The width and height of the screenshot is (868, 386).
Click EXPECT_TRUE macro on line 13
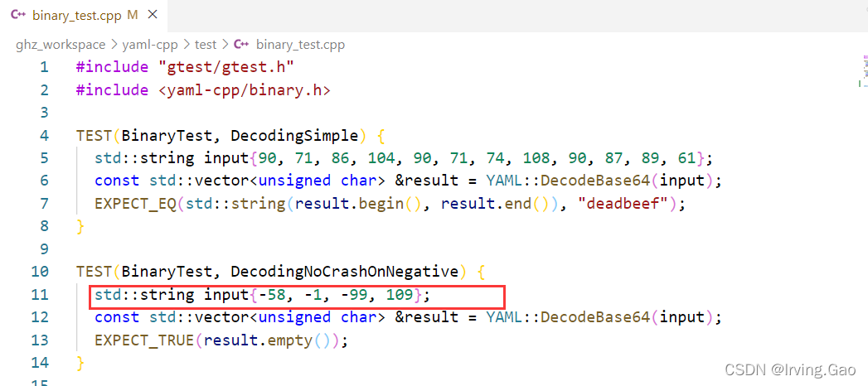coord(144,340)
